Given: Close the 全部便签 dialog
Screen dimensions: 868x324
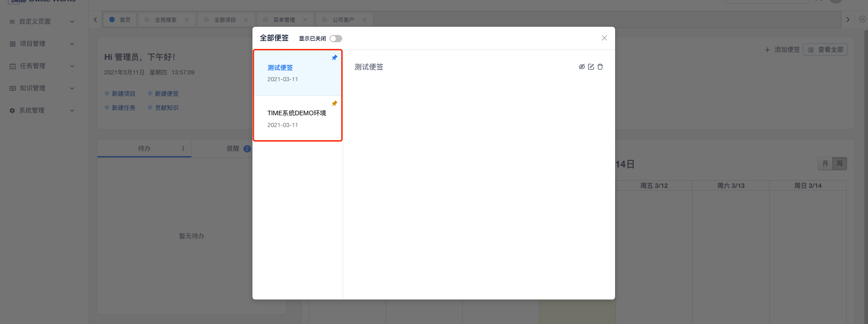Looking at the screenshot, I should click(x=604, y=38).
